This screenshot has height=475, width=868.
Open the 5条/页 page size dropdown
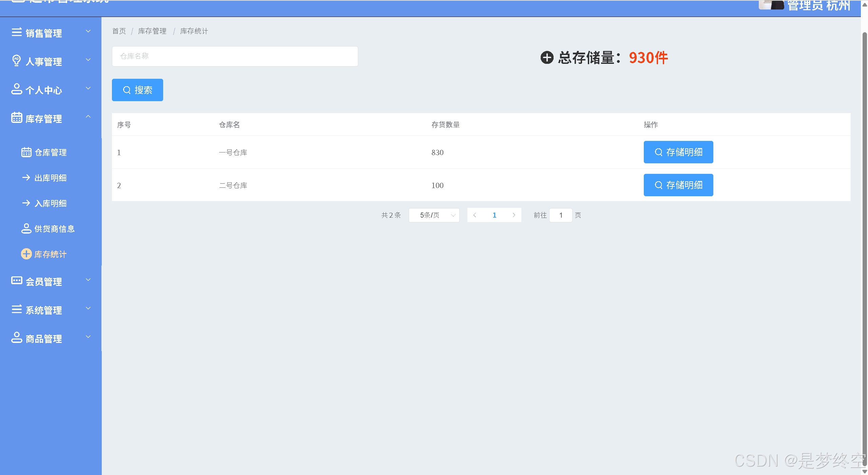434,215
